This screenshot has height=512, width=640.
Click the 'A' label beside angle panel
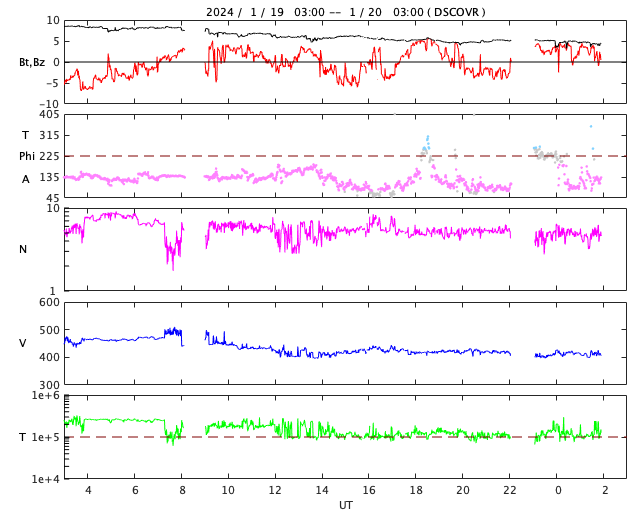pos(25,179)
